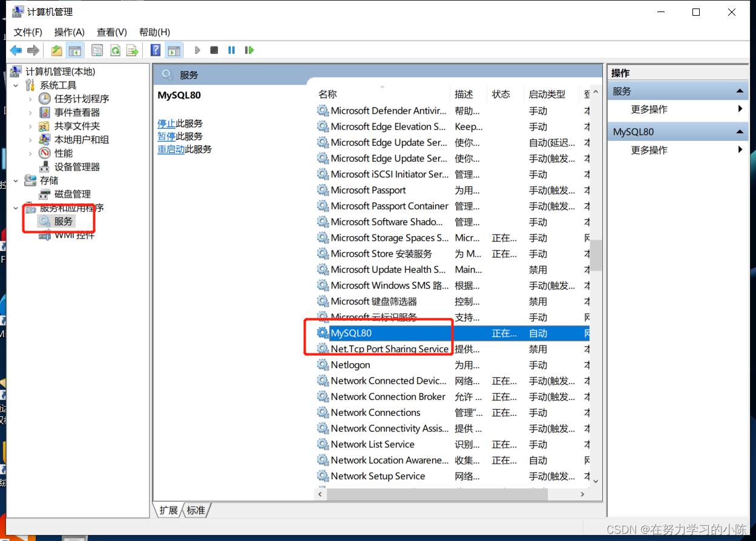756x541 pixels.
Task: Click the export list toolbar icon
Action: (132, 50)
